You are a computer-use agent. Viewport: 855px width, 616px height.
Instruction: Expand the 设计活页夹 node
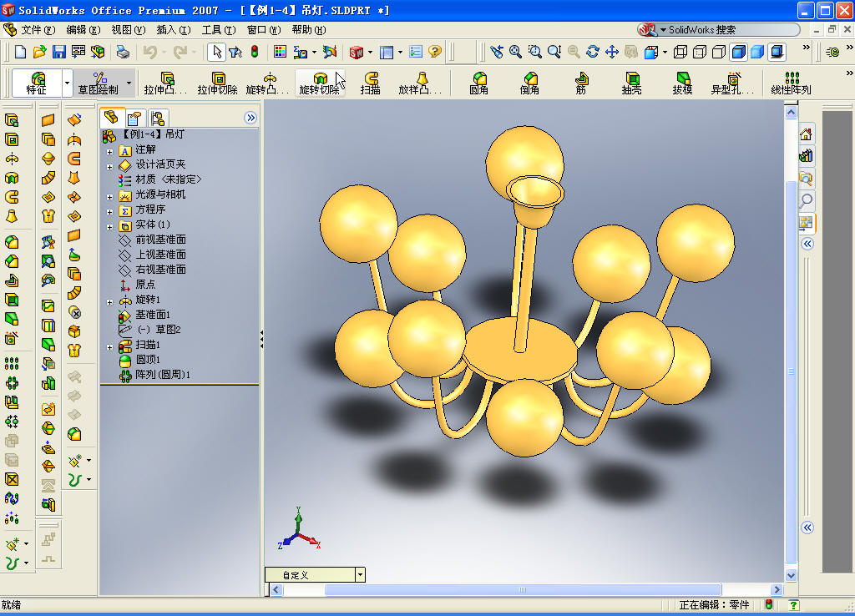point(109,167)
